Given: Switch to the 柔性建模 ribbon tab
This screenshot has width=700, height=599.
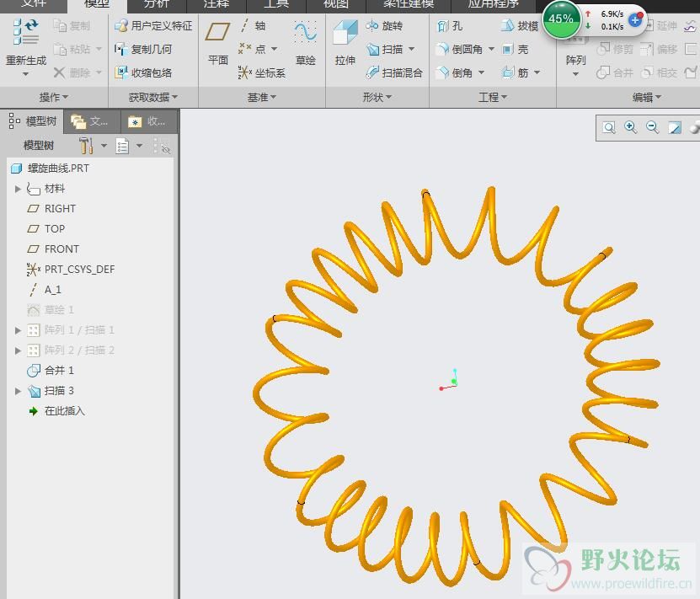Looking at the screenshot, I should [409, 4].
